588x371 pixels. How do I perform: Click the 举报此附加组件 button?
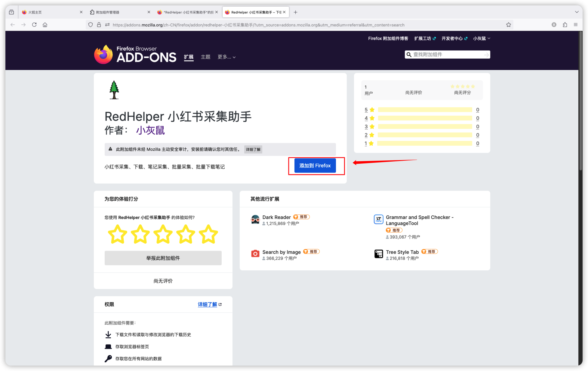point(163,258)
